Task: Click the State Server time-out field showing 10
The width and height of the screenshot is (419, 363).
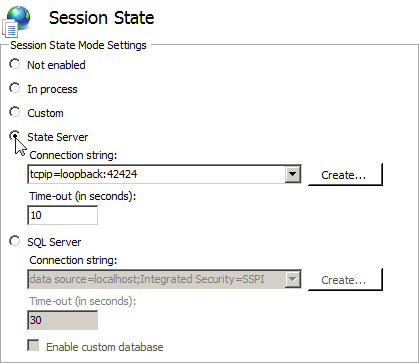Action: pos(63,215)
